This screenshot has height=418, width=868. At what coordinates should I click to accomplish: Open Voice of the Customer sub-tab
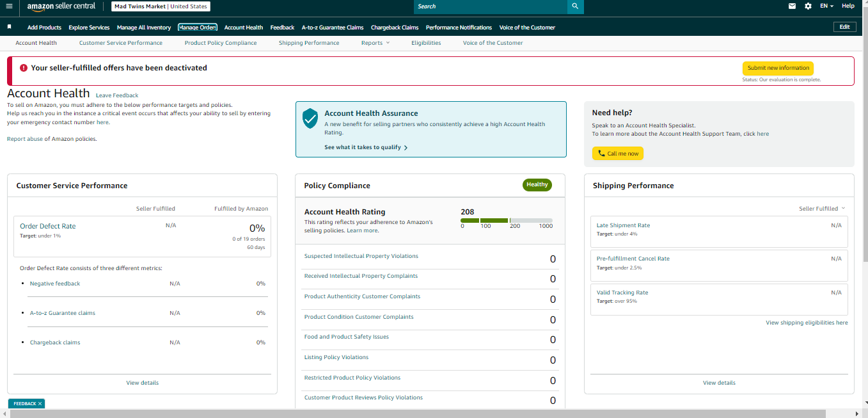click(x=493, y=43)
